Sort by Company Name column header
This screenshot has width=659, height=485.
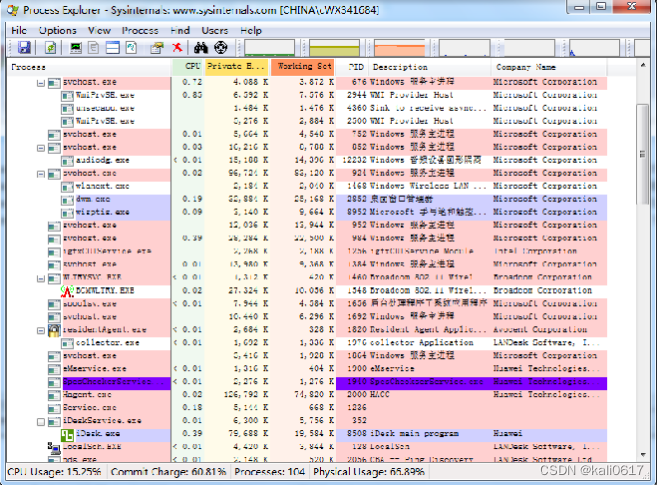[549, 67]
